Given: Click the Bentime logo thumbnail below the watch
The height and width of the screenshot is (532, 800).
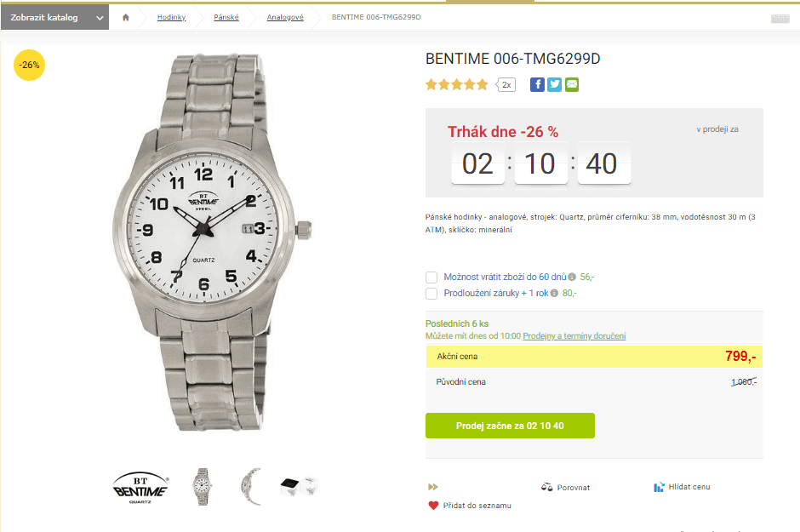Looking at the screenshot, I should (x=140, y=485).
